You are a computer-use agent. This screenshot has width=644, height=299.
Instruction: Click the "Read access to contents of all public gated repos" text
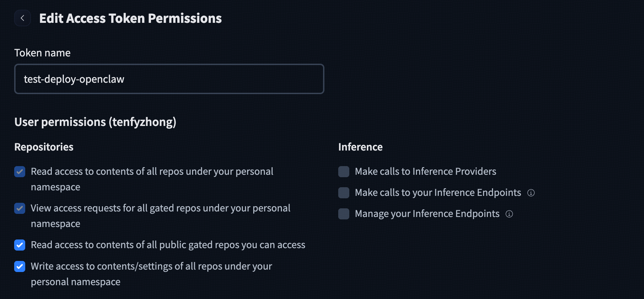[168, 245]
